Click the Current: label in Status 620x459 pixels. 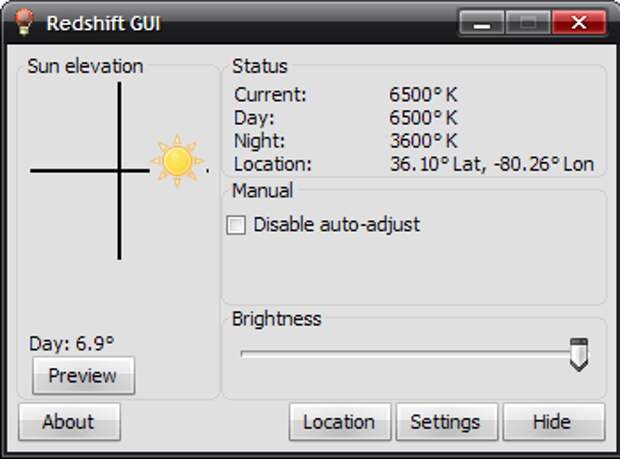[270, 95]
